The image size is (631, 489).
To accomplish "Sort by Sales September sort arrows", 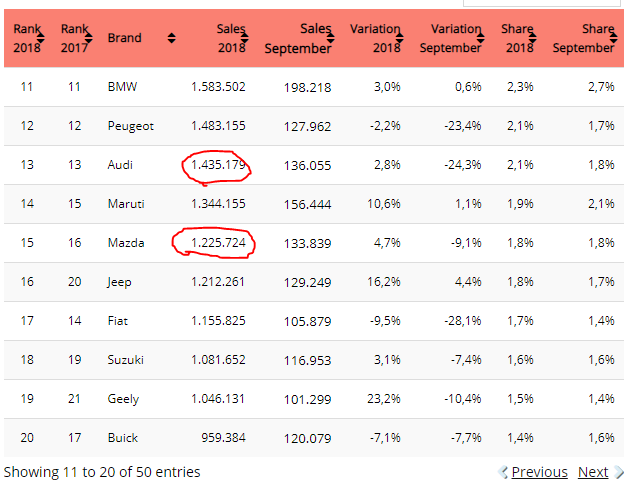I will [x=331, y=38].
